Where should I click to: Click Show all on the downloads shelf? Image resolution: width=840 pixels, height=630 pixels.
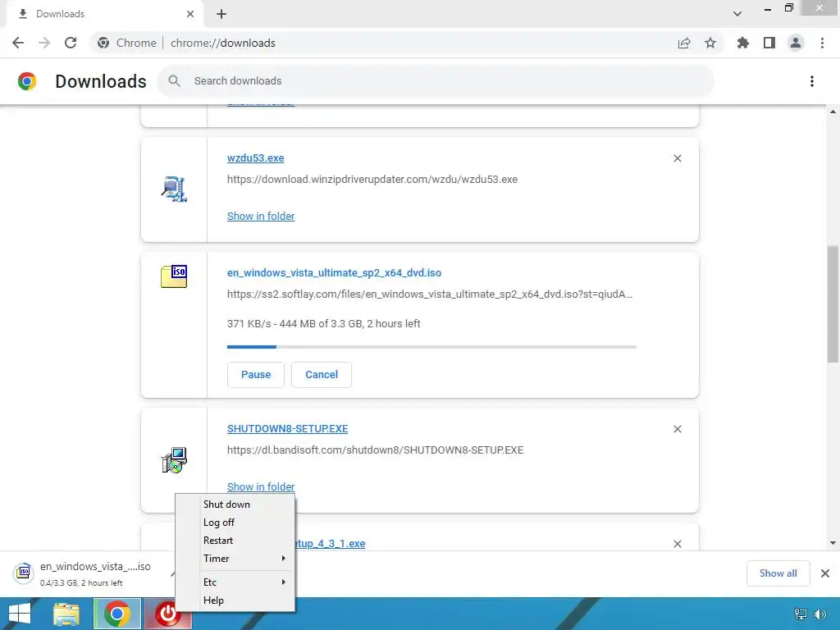coord(778,573)
